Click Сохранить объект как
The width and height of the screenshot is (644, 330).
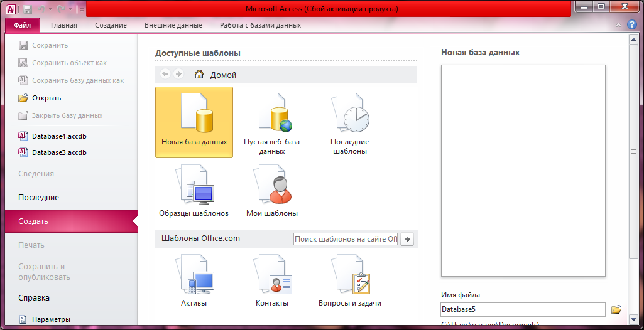coord(62,63)
